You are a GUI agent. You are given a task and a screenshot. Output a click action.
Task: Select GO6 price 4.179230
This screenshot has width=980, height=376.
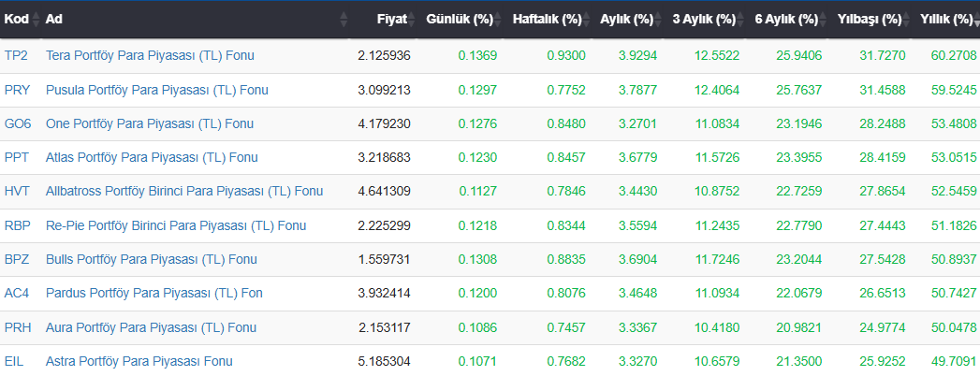pos(385,123)
